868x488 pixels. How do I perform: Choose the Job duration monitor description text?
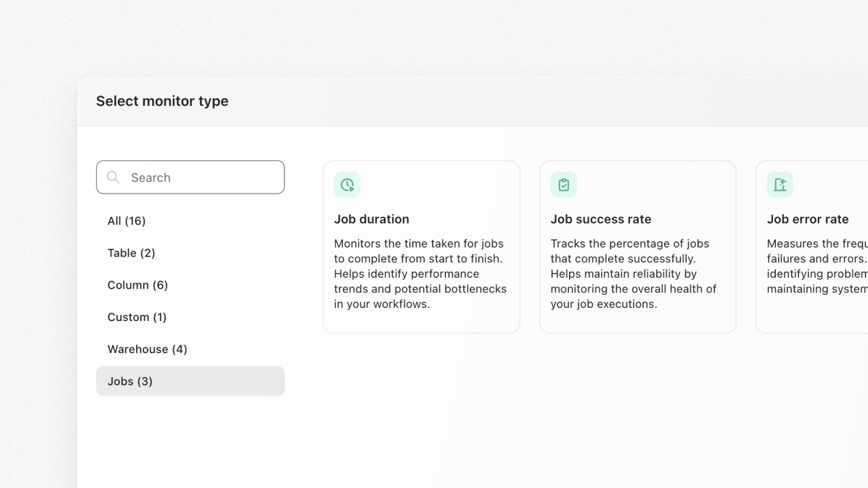(x=420, y=274)
